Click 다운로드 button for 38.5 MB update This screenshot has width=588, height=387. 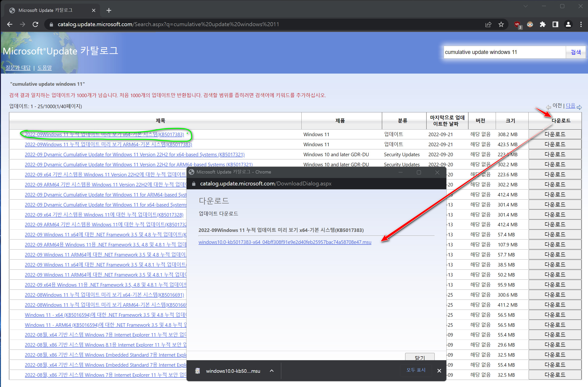click(x=555, y=265)
